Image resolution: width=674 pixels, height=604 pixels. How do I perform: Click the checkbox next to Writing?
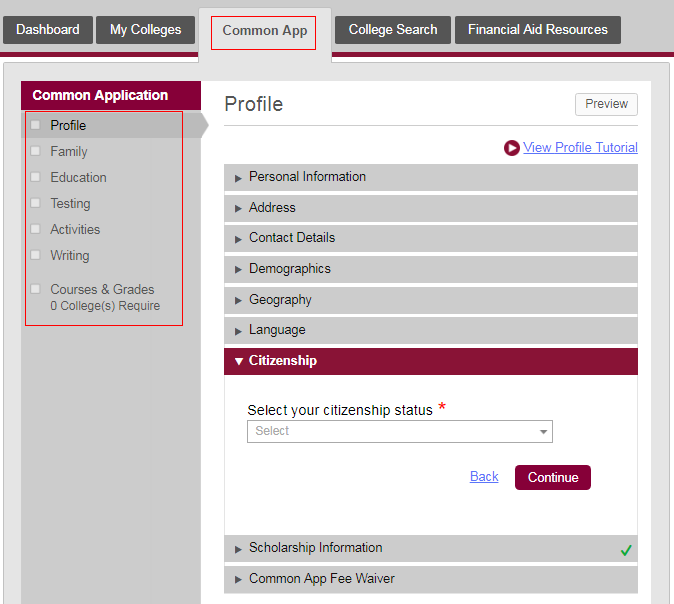(x=35, y=255)
